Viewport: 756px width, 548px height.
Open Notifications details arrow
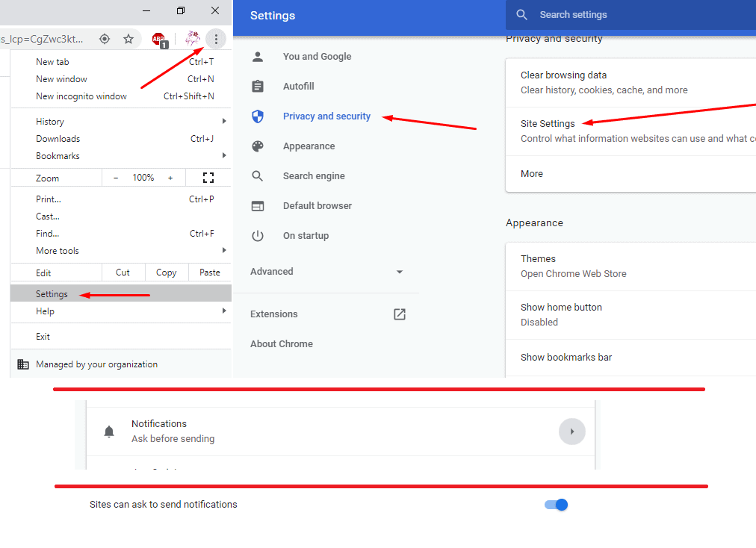572,432
